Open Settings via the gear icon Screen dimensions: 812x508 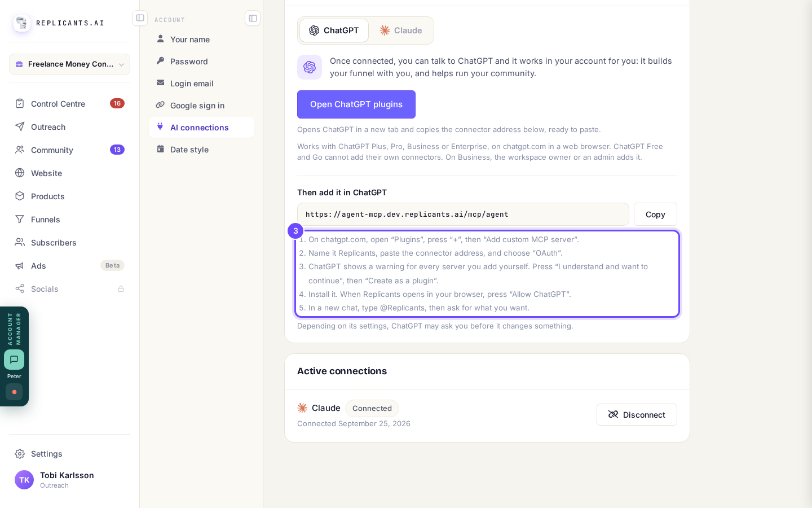tap(20, 454)
